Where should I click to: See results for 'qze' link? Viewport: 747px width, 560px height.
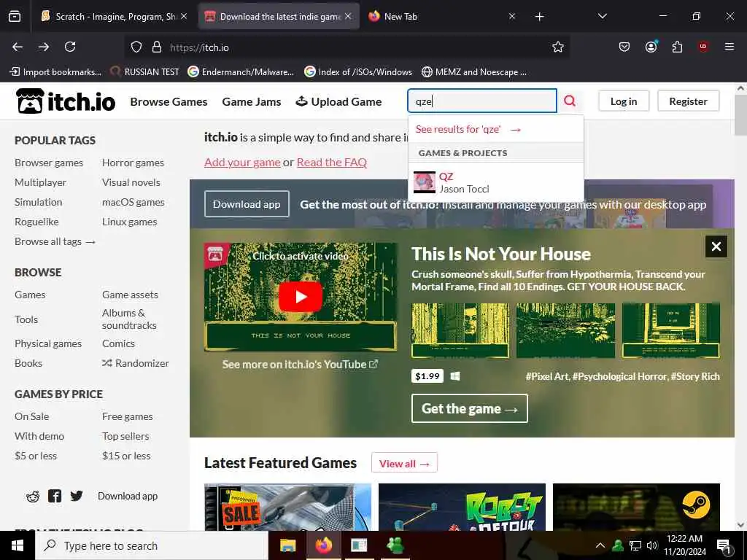click(x=468, y=129)
